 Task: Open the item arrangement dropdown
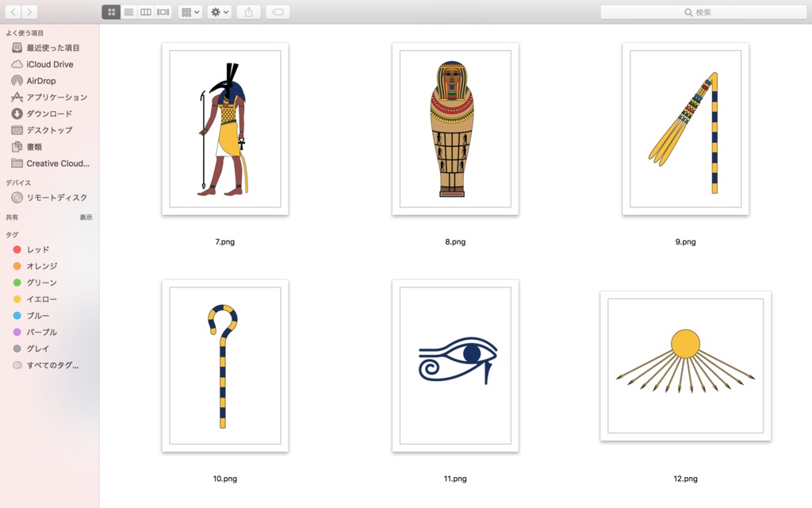click(x=190, y=12)
